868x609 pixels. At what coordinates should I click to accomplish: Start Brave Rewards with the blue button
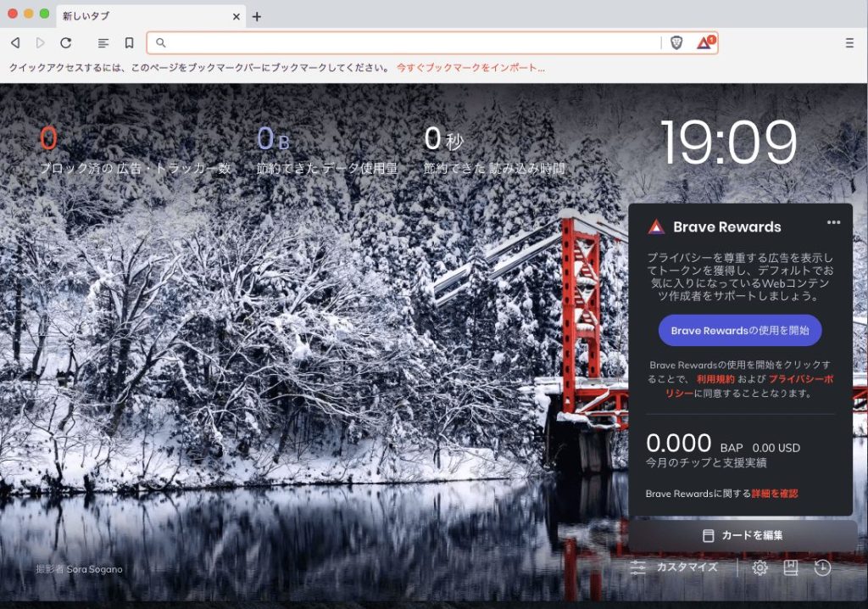(739, 330)
